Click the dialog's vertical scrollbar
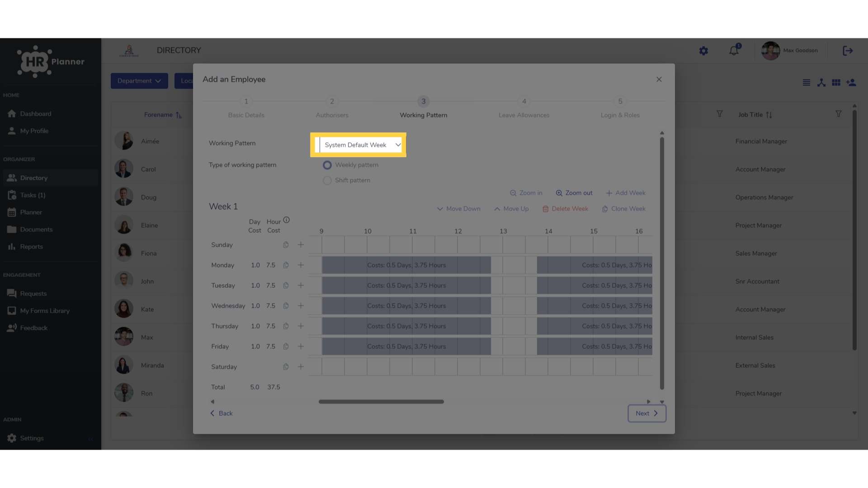The height and width of the screenshot is (488, 868). tap(662, 263)
